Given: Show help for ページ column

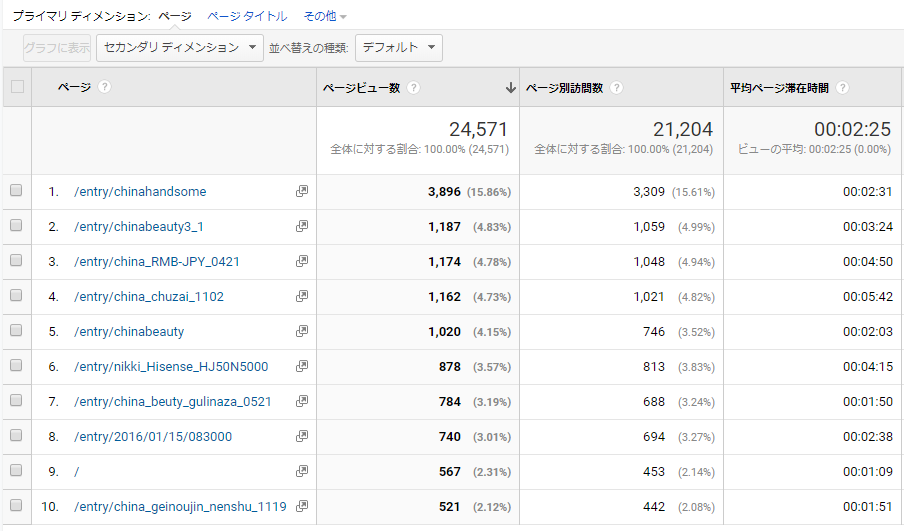Looking at the screenshot, I should pos(104,87).
